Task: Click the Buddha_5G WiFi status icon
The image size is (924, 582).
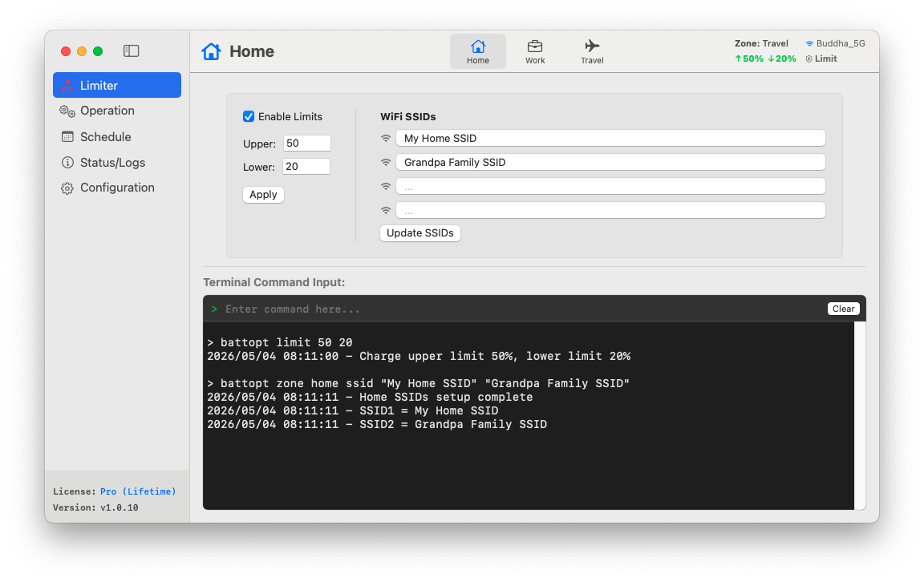Action: pos(809,43)
